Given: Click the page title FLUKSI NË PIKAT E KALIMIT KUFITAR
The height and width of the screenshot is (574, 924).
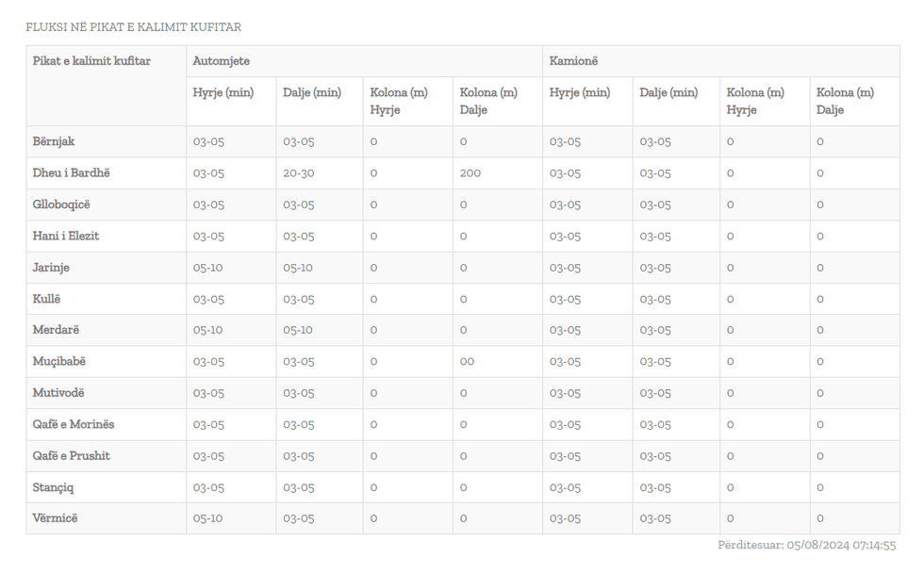Looking at the screenshot, I should (x=133, y=27).
